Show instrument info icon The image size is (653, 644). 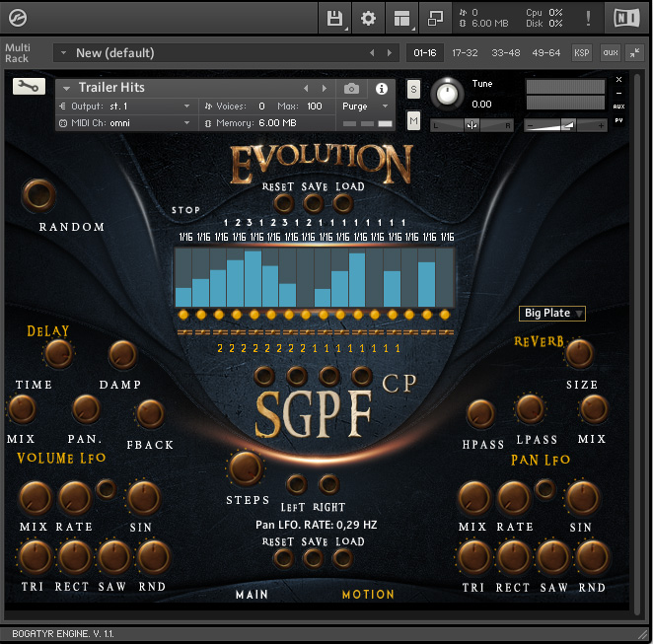coord(381,89)
